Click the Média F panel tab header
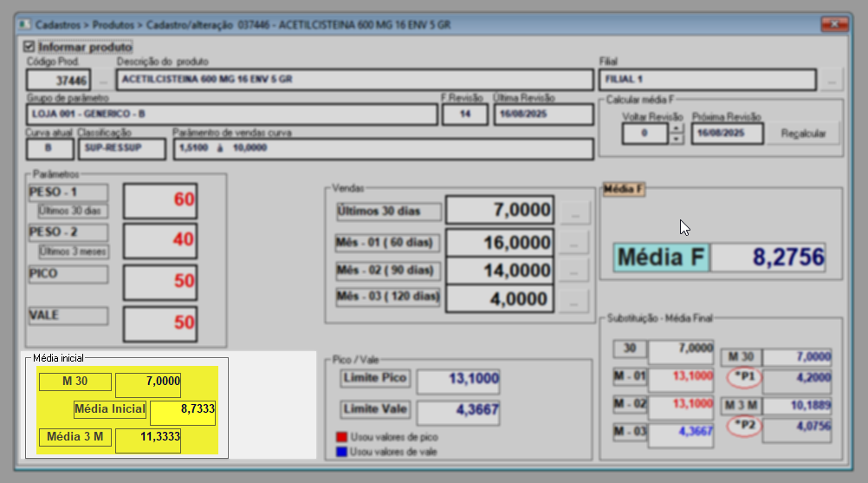This screenshot has height=483, width=868. coord(624,189)
